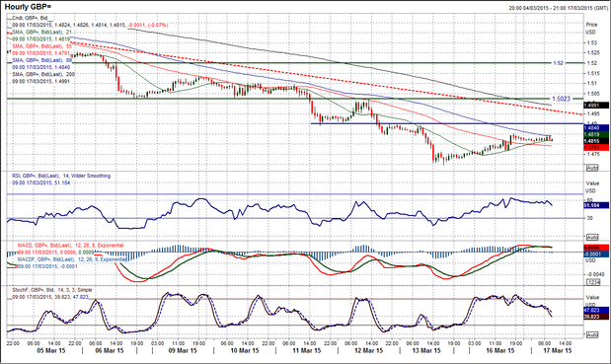Select the blue 1.4840 SMA price tag
The height and width of the screenshot is (364, 611).
point(596,127)
